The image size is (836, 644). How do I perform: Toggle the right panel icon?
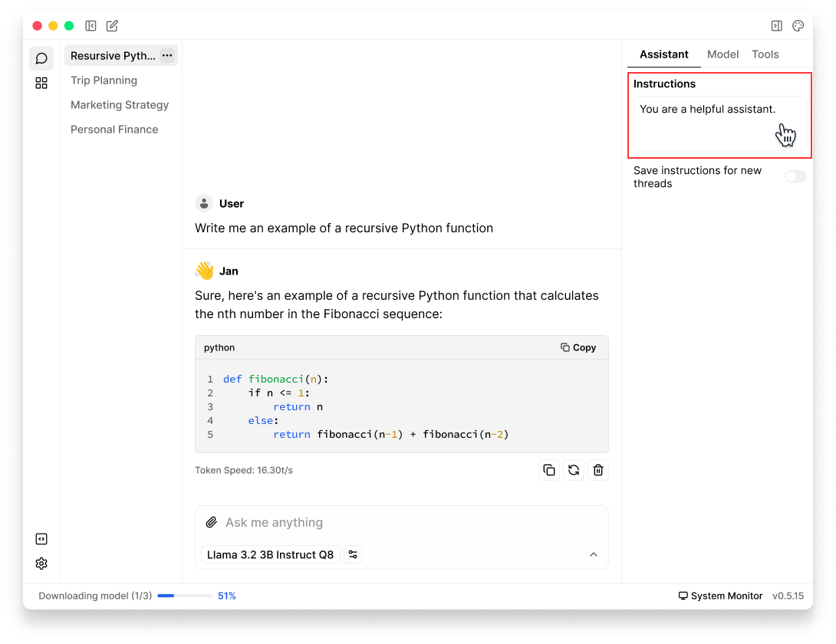(x=776, y=26)
